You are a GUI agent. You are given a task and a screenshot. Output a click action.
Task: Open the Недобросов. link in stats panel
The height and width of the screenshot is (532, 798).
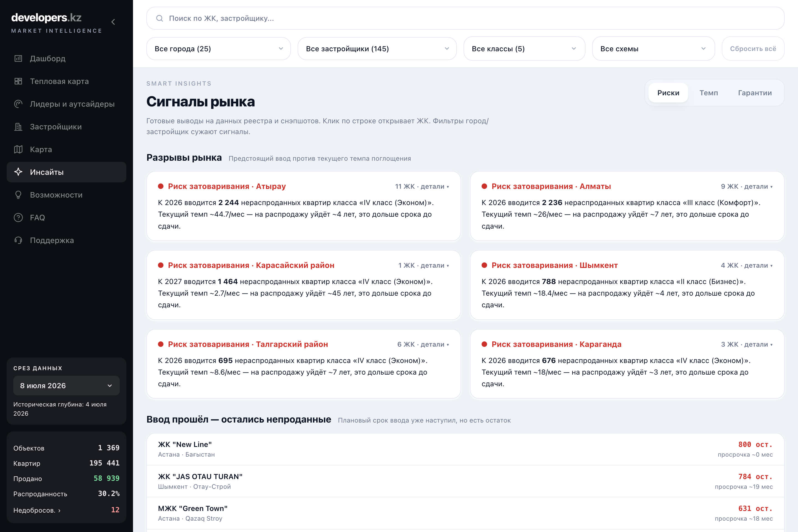37,510
